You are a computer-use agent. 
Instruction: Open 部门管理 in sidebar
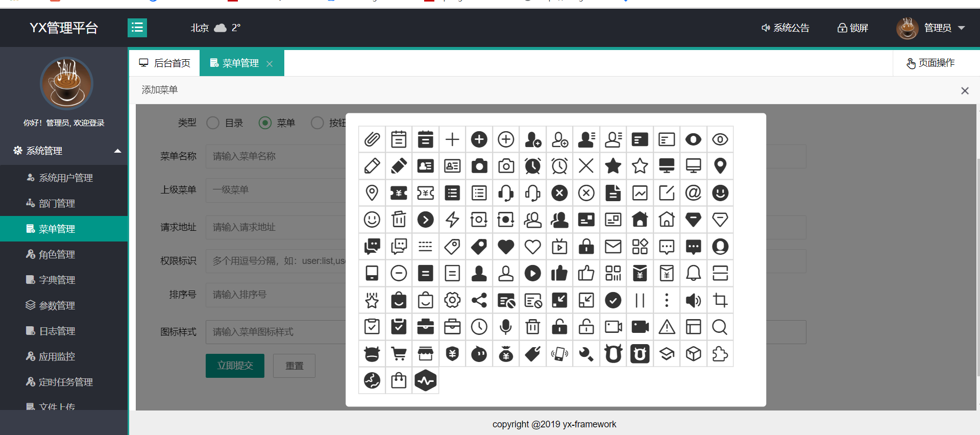[x=64, y=203]
